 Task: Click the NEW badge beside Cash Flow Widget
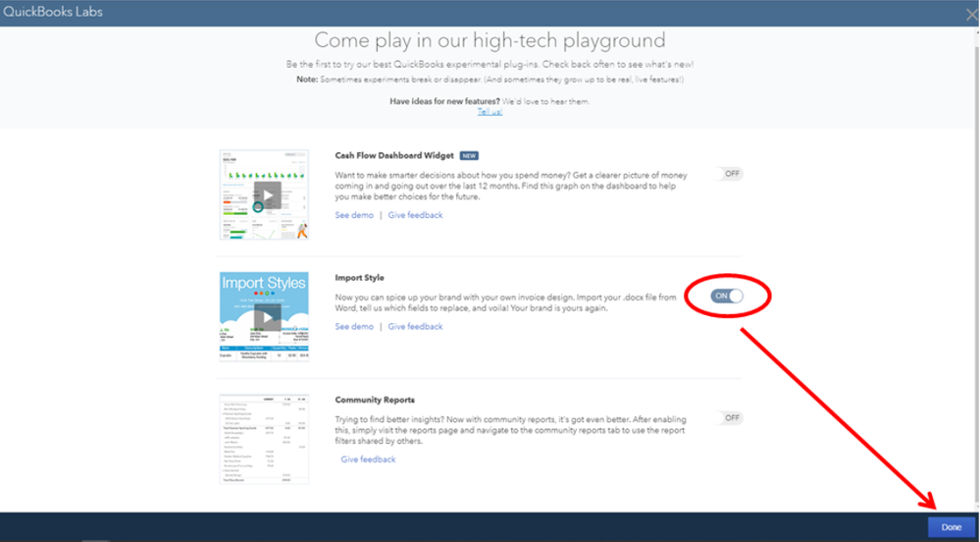pos(469,155)
